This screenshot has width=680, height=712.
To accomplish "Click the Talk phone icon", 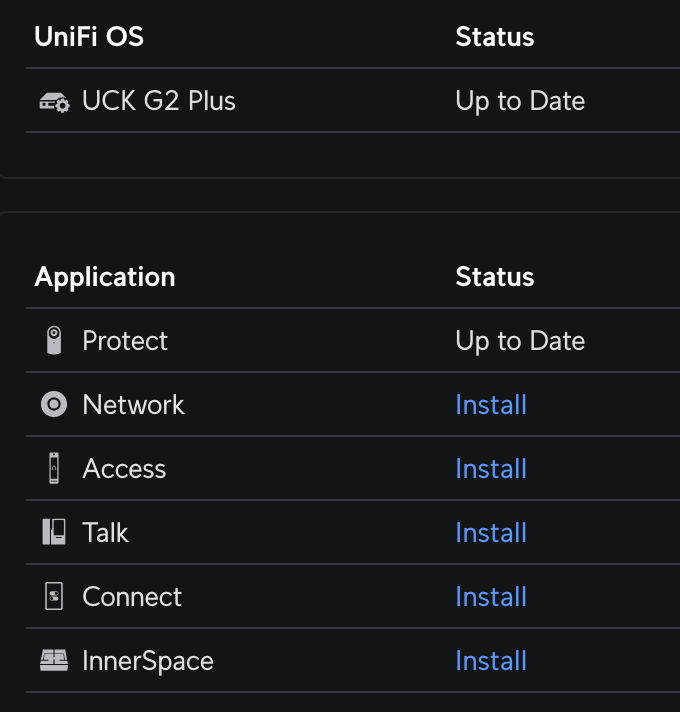I will 54,533.
